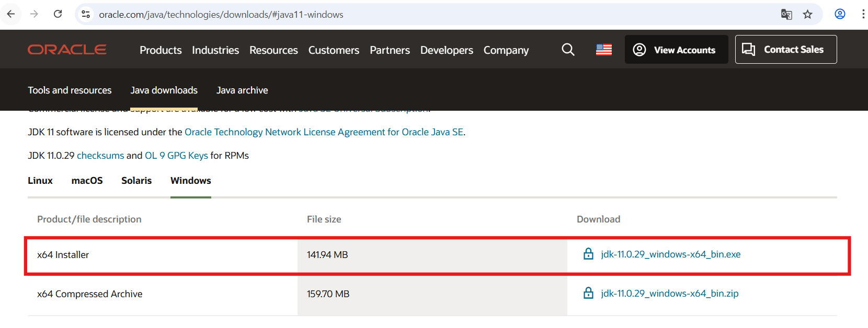This screenshot has width=868, height=328.
Task: Click the File size column header
Action: pos(324,219)
